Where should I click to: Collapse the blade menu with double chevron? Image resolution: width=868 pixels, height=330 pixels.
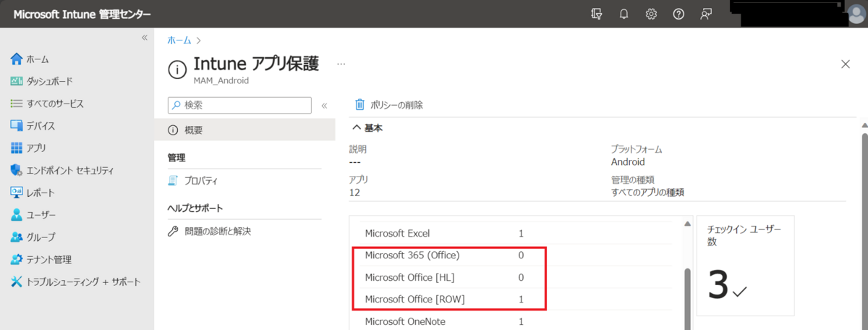[325, 106]
